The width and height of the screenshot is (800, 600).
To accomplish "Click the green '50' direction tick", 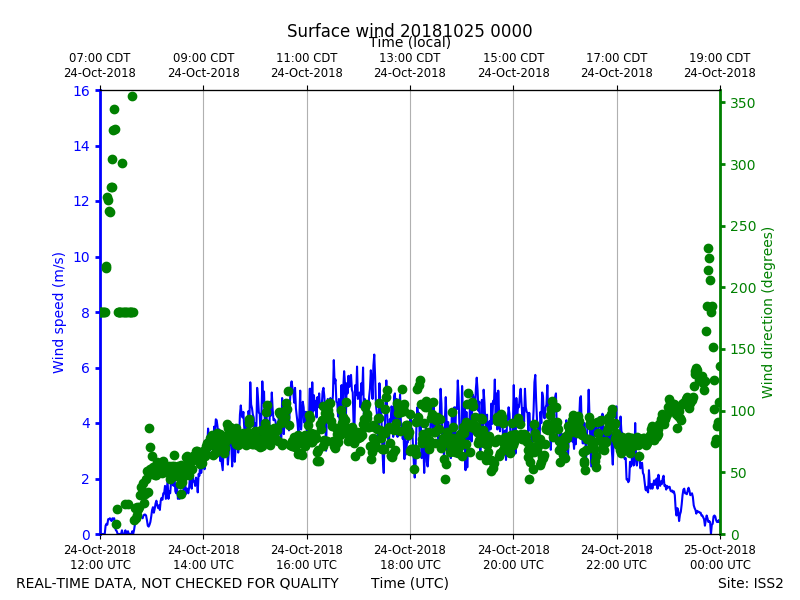I will pos(738,473).
